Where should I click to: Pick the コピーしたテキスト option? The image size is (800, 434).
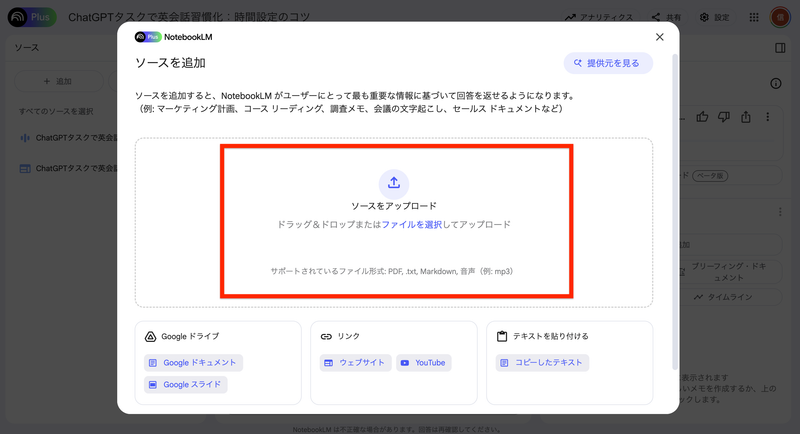click(542, 363)
